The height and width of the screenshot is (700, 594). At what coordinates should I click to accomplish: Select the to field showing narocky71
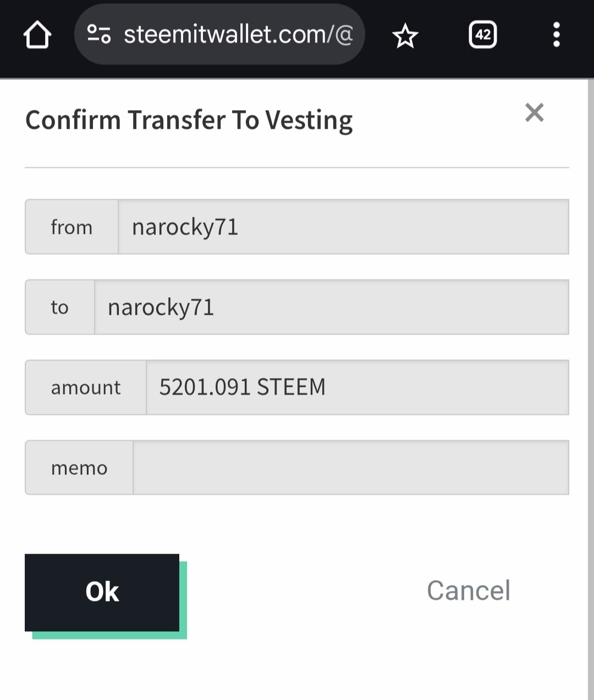331,307
